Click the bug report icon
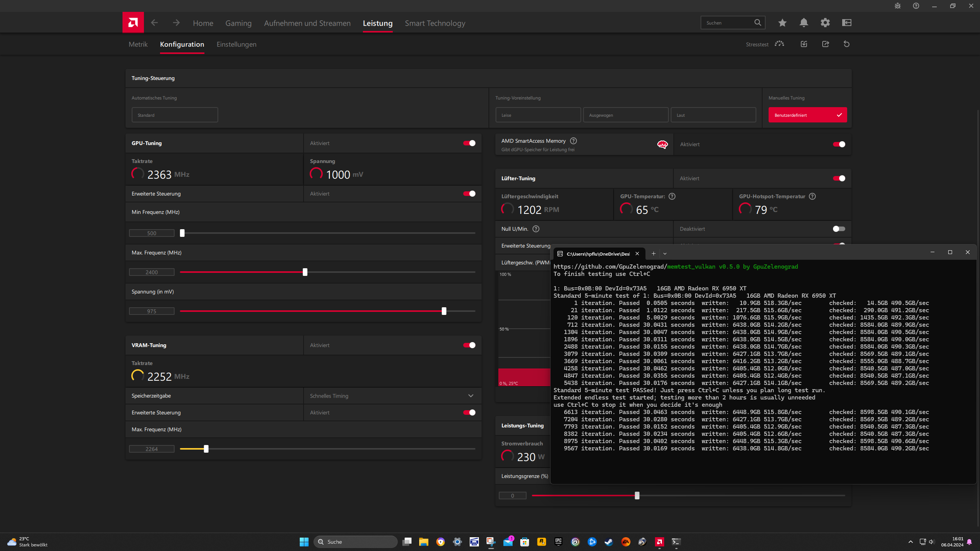Image resolution: width=980 pixels, height=551 pixels. (x=897, y=6)
